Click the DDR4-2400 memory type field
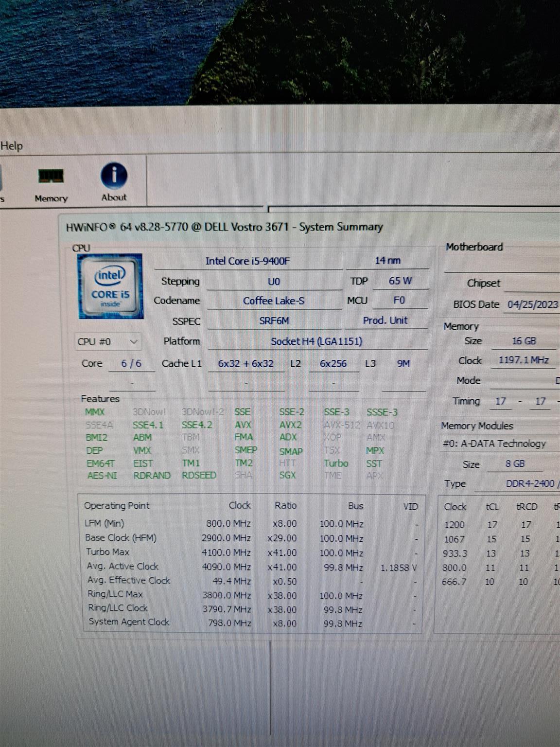The height and width of the screenshot is (747, 560). pyautogui.click(x=529, y=484)
